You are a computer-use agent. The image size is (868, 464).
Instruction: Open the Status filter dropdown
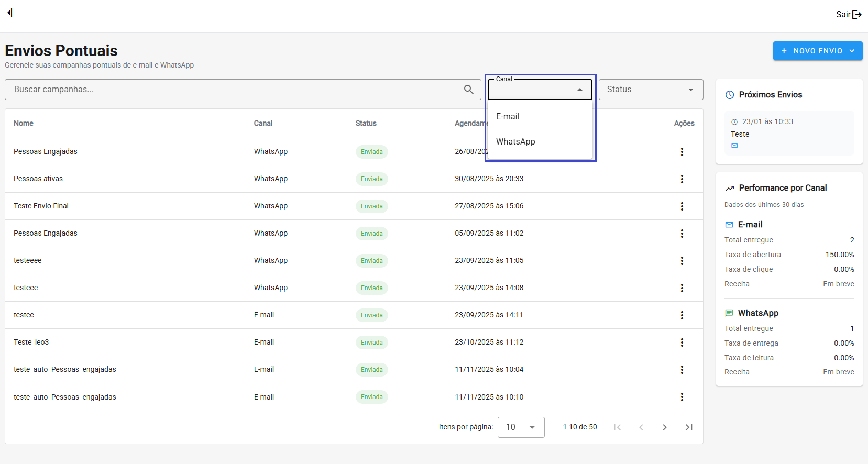651,90
